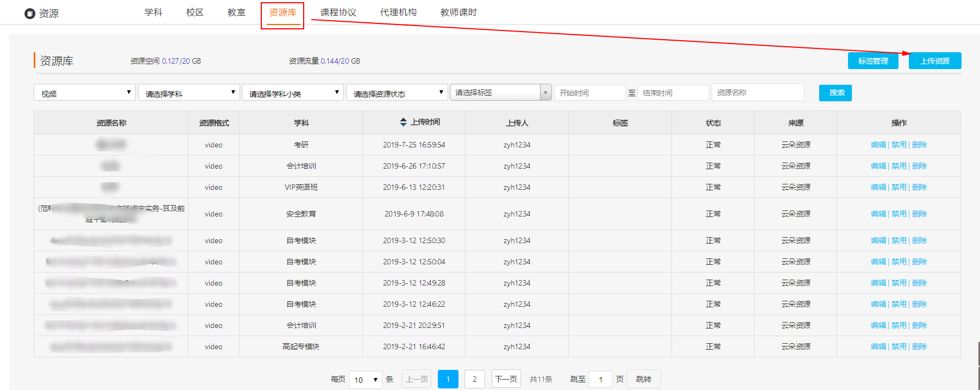Viewport: 980px width, 390px height.
Task: Click the 上一页 button
Action: pos(417,379)
